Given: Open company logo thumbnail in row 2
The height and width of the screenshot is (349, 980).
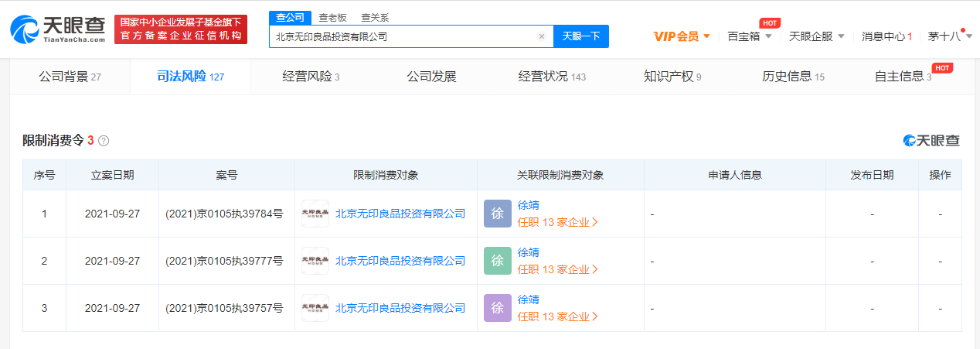Looking at the screenshot, I should click(x=315, y=261).
